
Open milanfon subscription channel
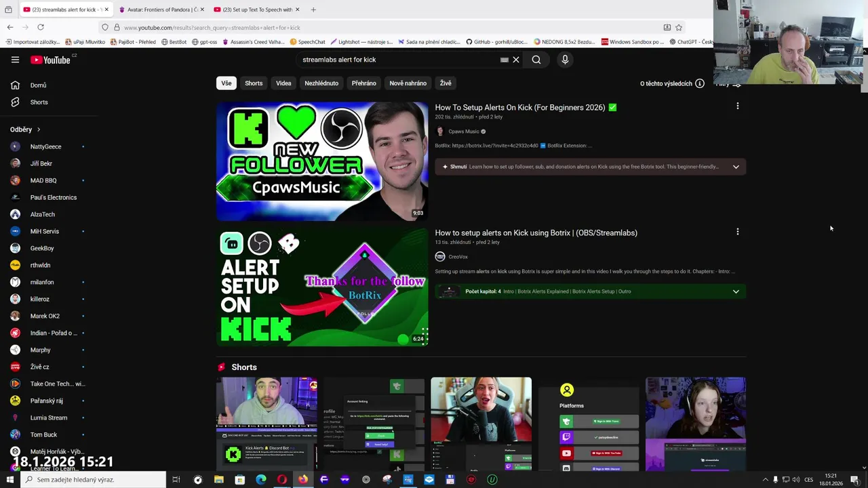click(42, 282)
